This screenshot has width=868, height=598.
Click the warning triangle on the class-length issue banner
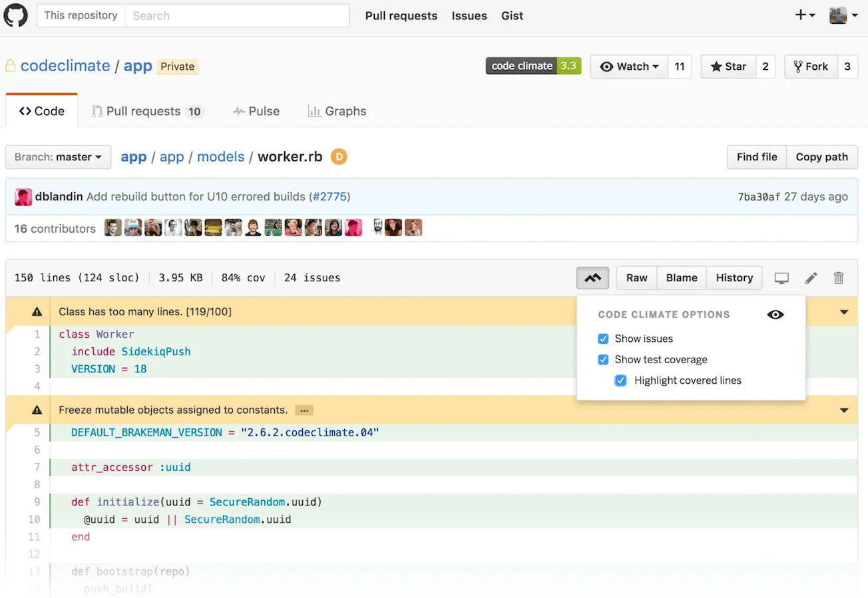point(37,311)
